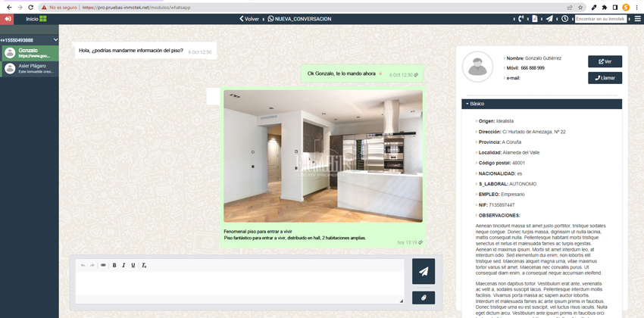Click the Origen: Idealista field

point(496,121)
